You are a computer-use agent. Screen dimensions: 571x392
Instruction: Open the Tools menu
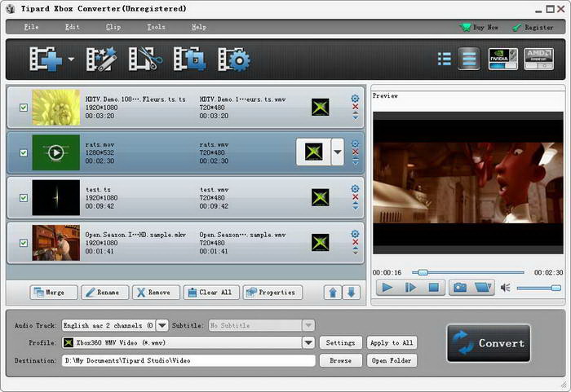tap(156, 27)
